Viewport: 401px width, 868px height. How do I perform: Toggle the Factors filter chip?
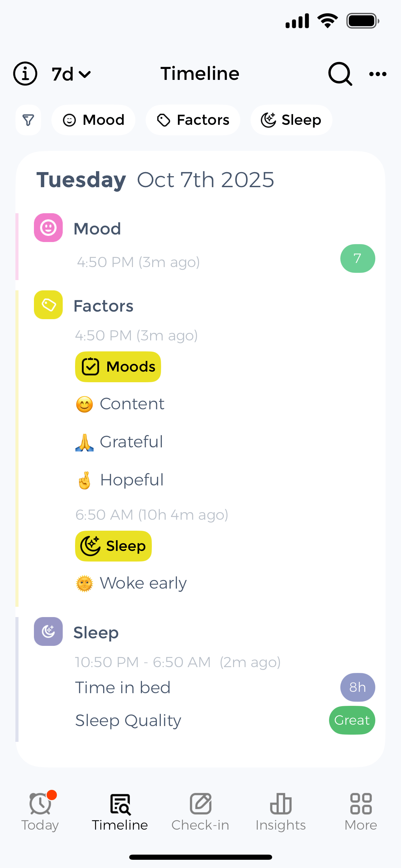pyautogui.click(x=193, y=120)
